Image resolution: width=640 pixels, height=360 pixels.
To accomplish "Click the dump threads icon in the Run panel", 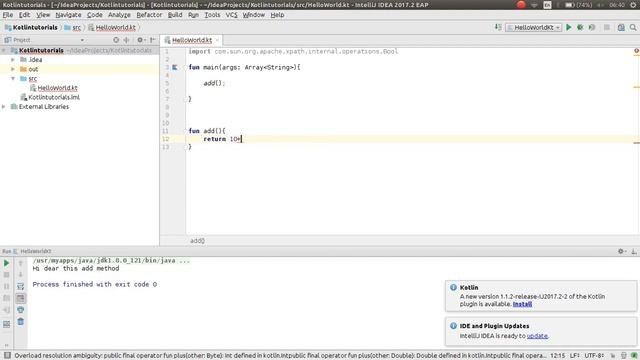I will pyautogui.click(x=7, y=298).
